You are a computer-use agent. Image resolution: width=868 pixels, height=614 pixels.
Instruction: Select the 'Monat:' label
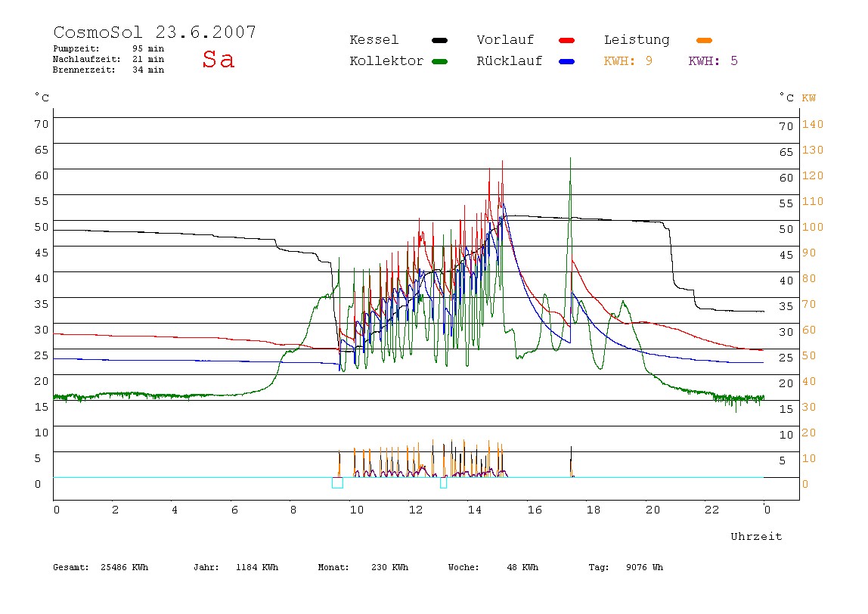click(x=333, y=567)
